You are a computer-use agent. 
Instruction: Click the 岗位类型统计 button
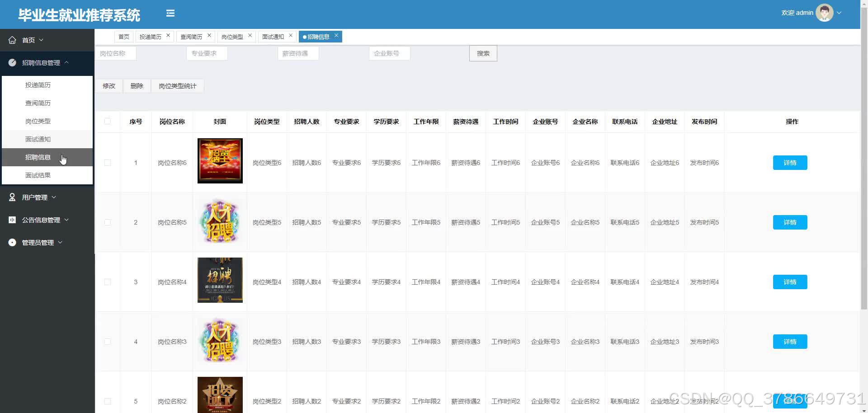pyautogui.click(x=178, y=86)
